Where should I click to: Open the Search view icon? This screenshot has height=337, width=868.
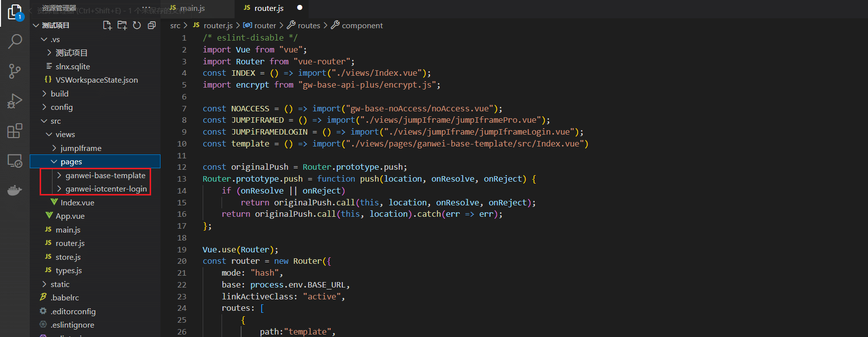15,42
